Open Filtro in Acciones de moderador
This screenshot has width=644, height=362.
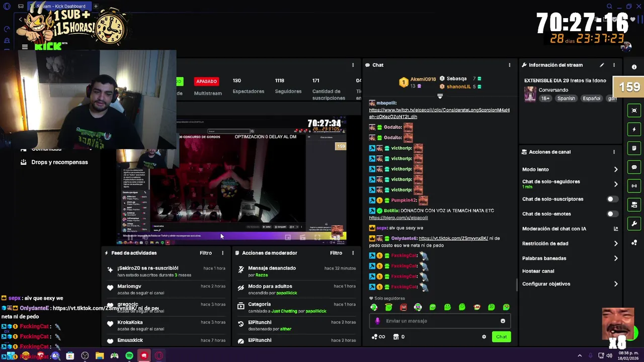[336, 253]
